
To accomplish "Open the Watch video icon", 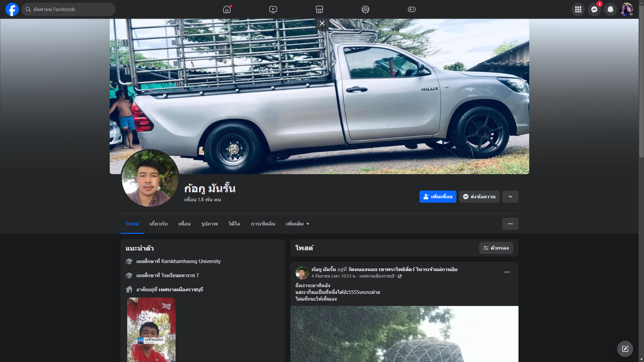I will pos(273,9).
